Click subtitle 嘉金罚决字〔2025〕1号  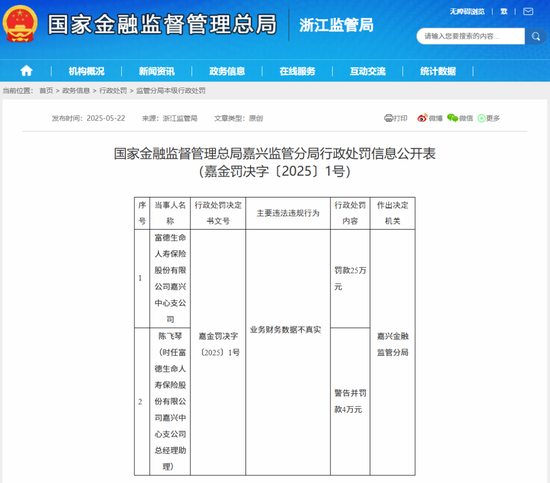pyautogui.click(x=275, y=171)
